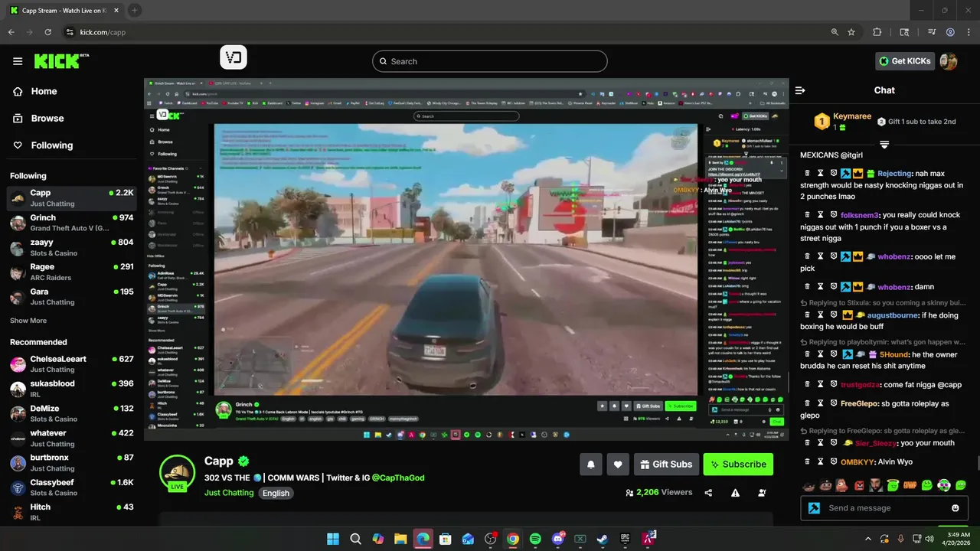
Task: Click the Windows Start button
Action: [333, 539]
